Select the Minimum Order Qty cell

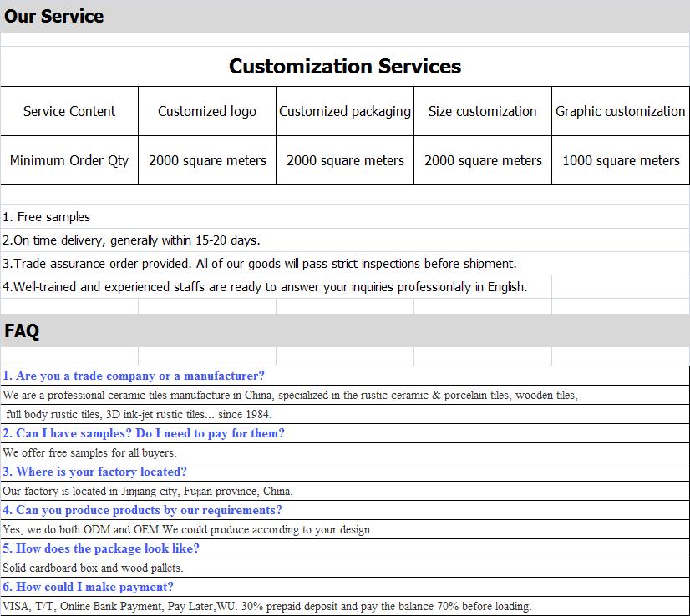pyautogui.click(x=69, y=160)
